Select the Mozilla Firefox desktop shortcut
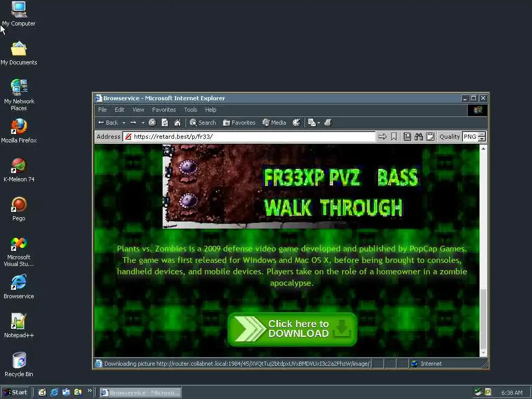The image size is (532, 399). (19, 131)
